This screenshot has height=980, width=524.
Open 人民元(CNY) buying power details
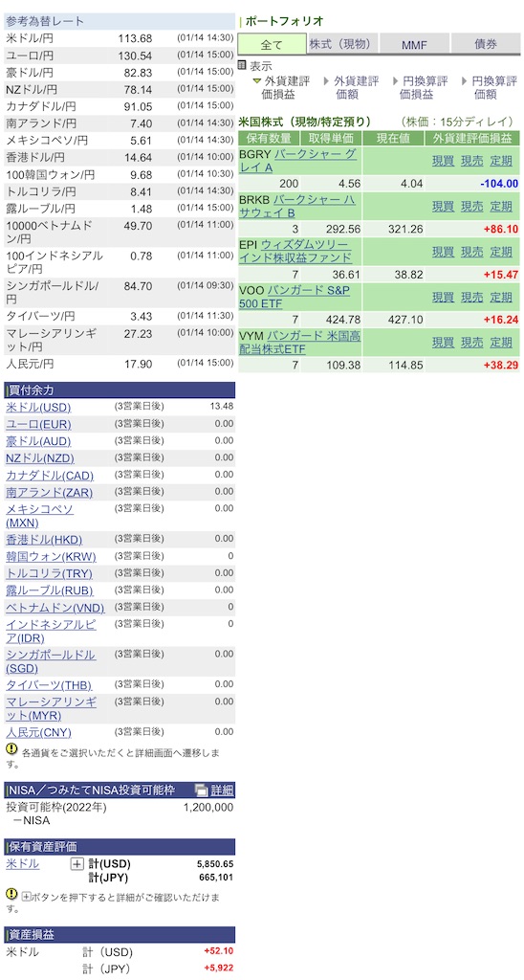[38, 732]
